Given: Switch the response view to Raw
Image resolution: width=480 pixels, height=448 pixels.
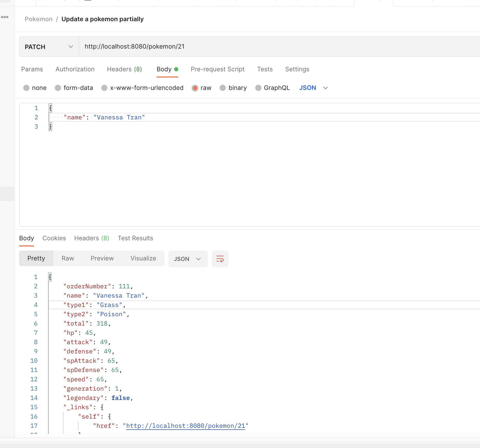Looking at the screenshot, I should pyautogui.click(x=67, y=258).
